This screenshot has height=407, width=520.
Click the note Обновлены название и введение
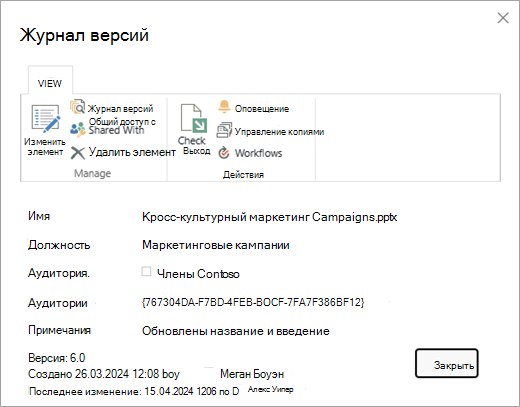click(236, 331)
